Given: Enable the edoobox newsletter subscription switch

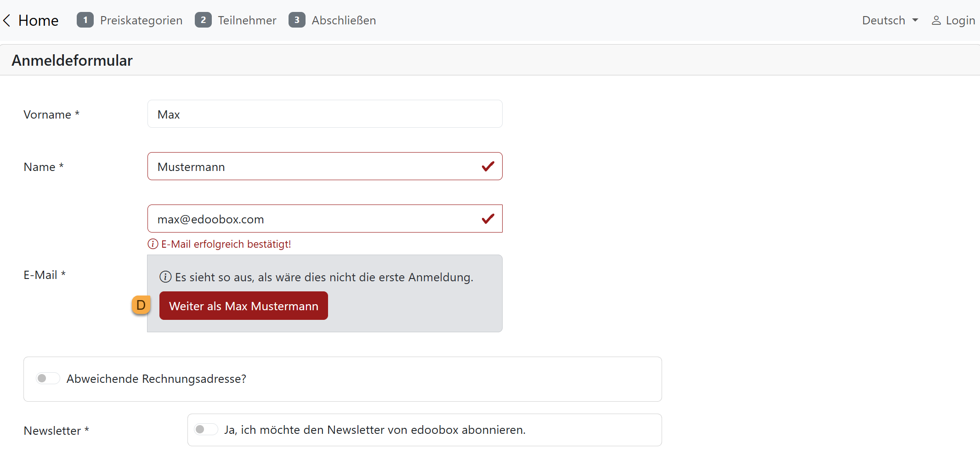Looking at the screenshot, I should [206, 429].
